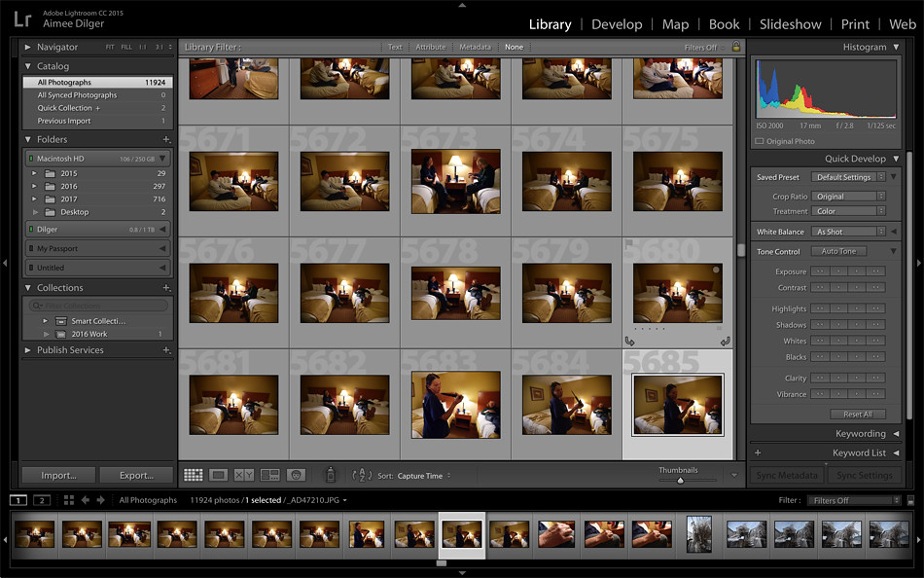Toggle sort direction A-Z icon
Screen dimensions: 924x578
pos(362,475)
